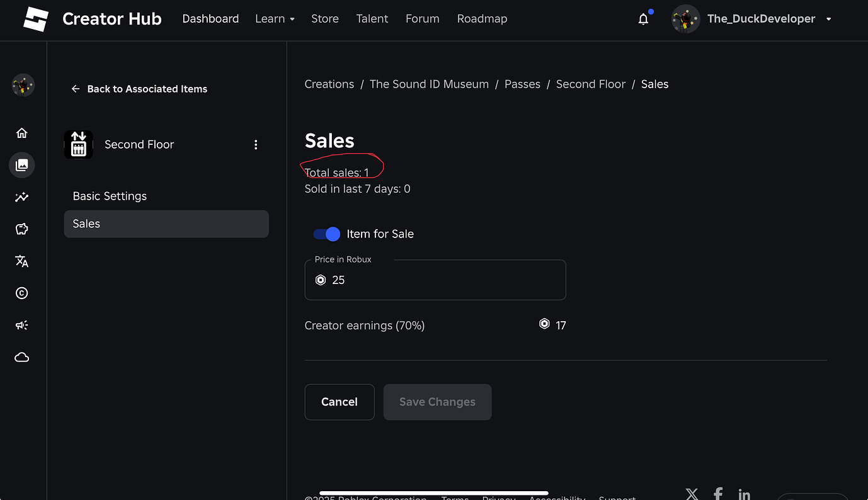Open the Open Cloud section
Image resolution: width=868 pixels, height=500 pixels.
(21, 356)
